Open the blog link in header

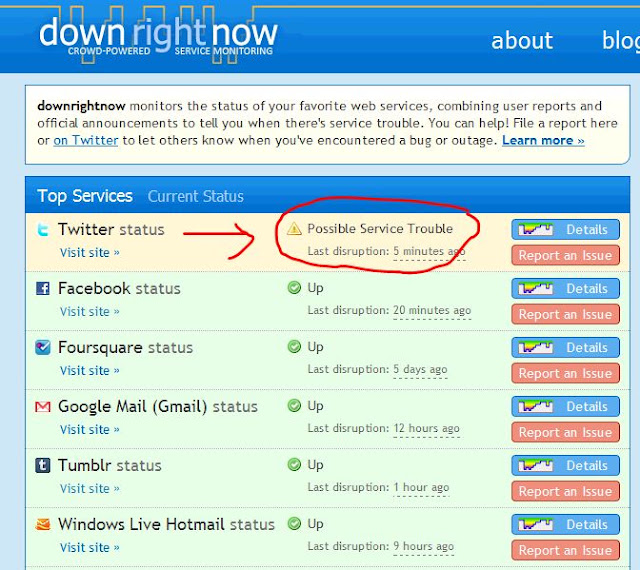click(621, 41)
